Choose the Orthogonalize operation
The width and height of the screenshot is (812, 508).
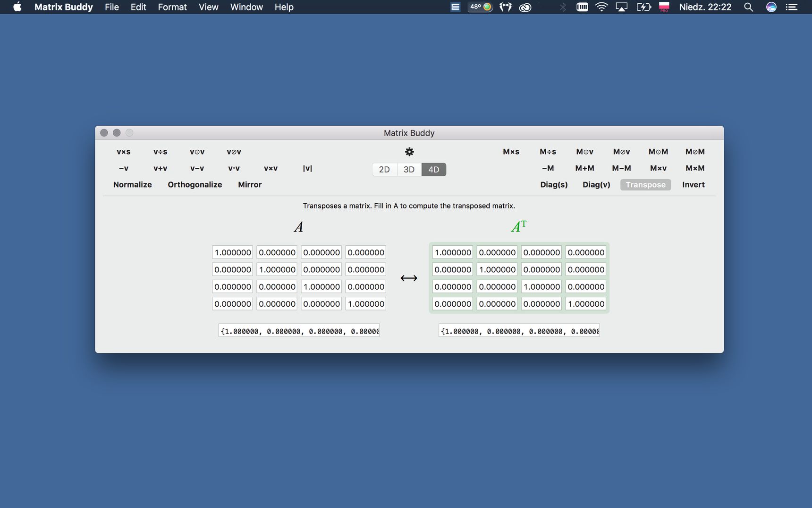(x=195, y=185)
